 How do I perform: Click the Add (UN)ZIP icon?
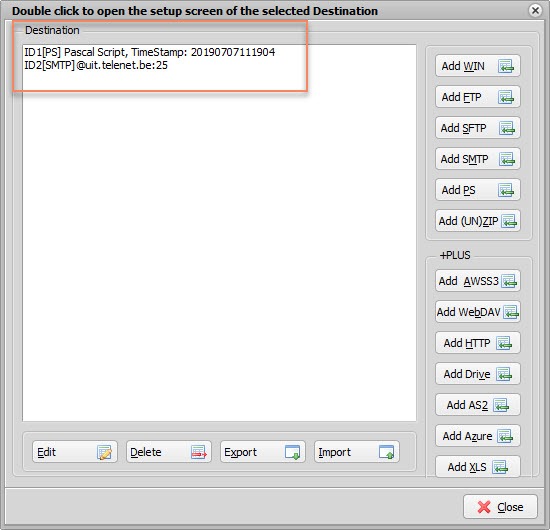[x=509, y=221]
